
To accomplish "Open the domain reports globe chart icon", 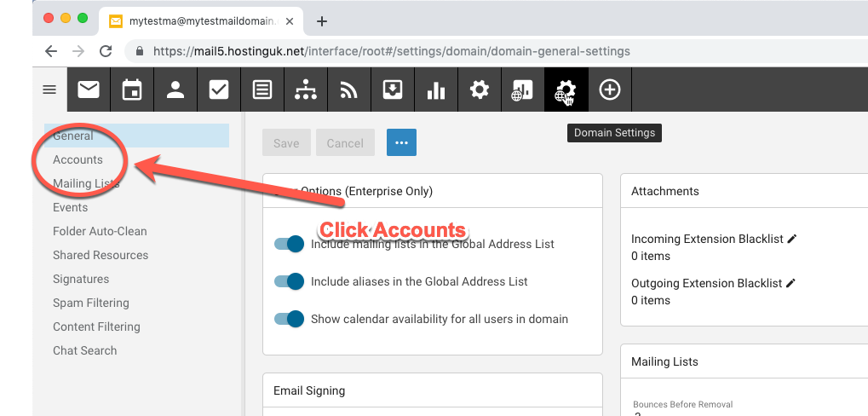I will click(522, 90).
